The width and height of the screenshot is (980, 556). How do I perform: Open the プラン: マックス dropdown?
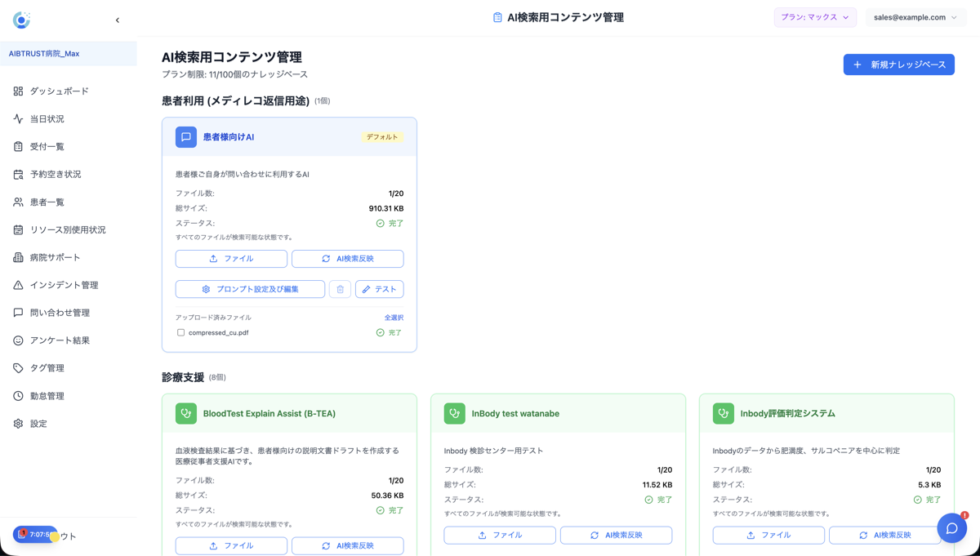coord(815,16)
